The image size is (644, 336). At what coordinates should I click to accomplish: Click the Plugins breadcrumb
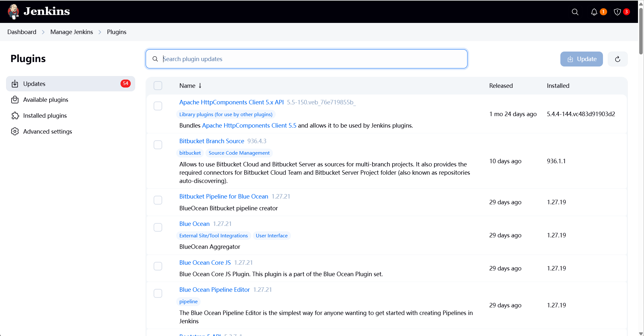pos(116,32)
